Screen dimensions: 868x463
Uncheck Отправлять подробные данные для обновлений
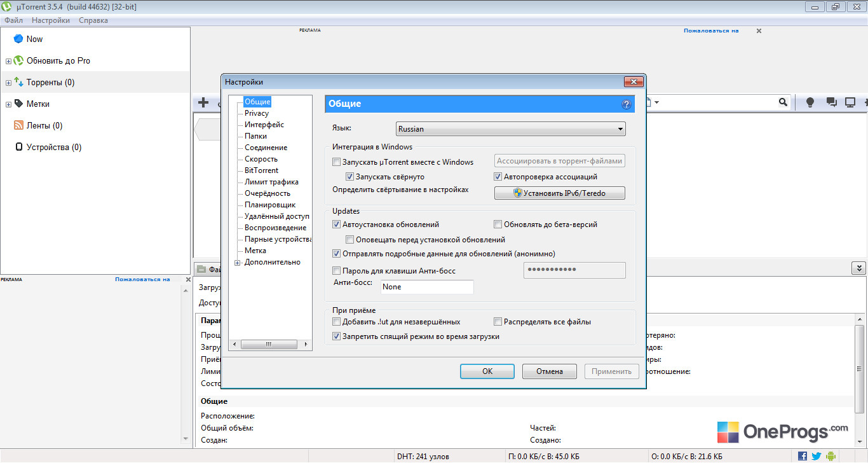coord(337,254)
